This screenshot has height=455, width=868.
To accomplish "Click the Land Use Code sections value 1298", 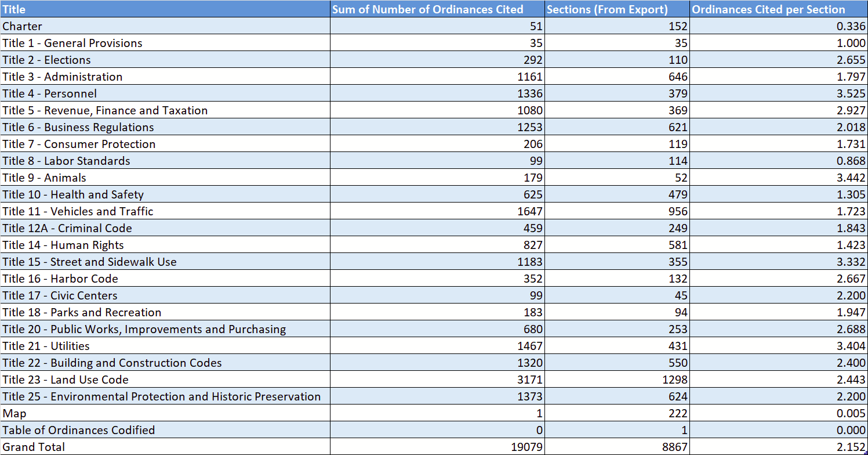I will coord(617,380).
